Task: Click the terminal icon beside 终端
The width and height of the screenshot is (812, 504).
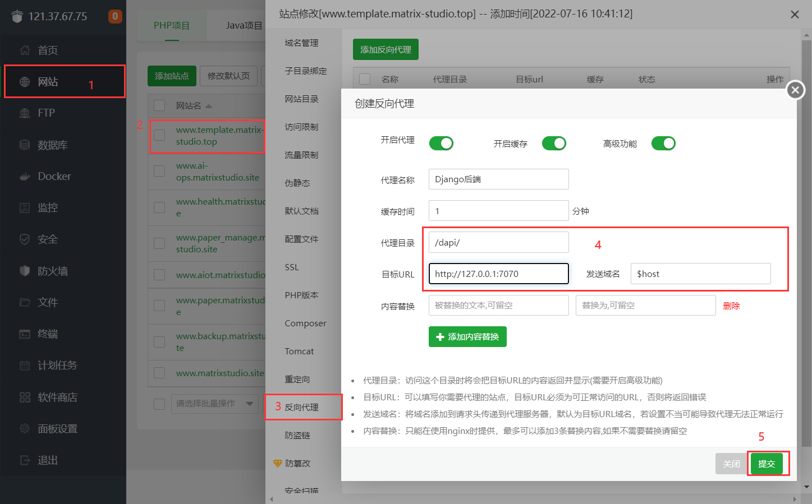Action: pyautogui.click(x=25, y=334)
